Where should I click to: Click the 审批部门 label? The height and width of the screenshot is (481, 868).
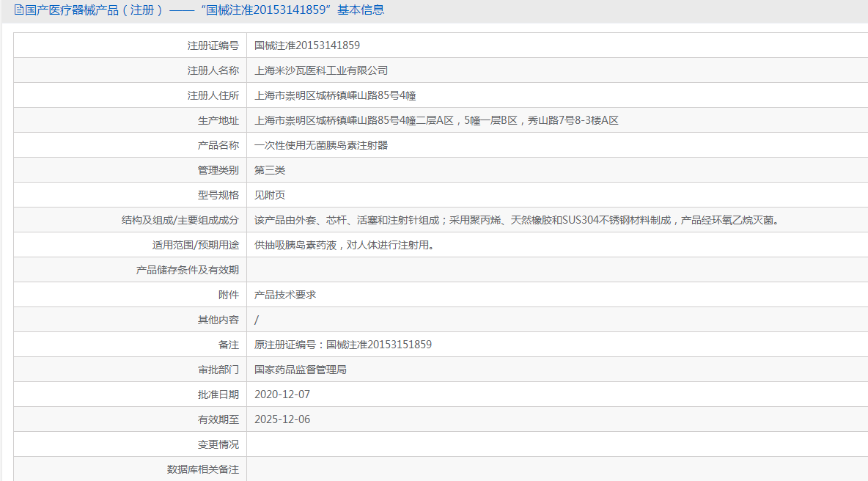[x=218, y=370]
